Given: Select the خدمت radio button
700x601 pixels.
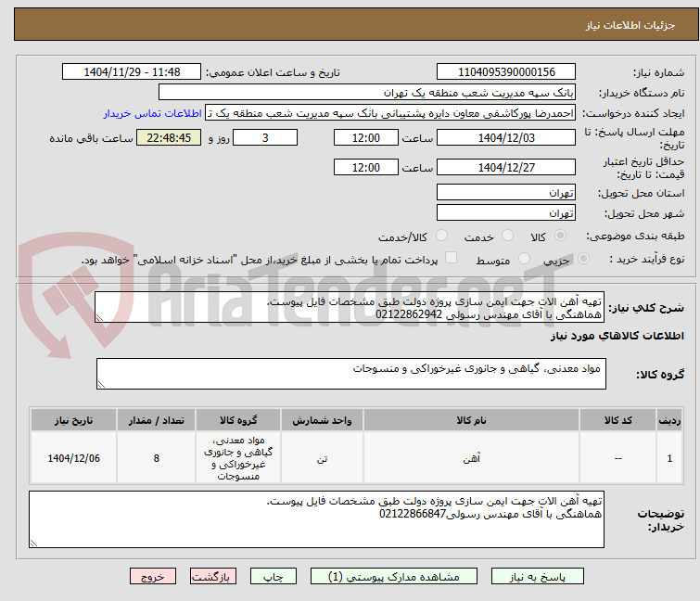Looking at the screenshot, I should pyautogui.click(x=507, y=236).
